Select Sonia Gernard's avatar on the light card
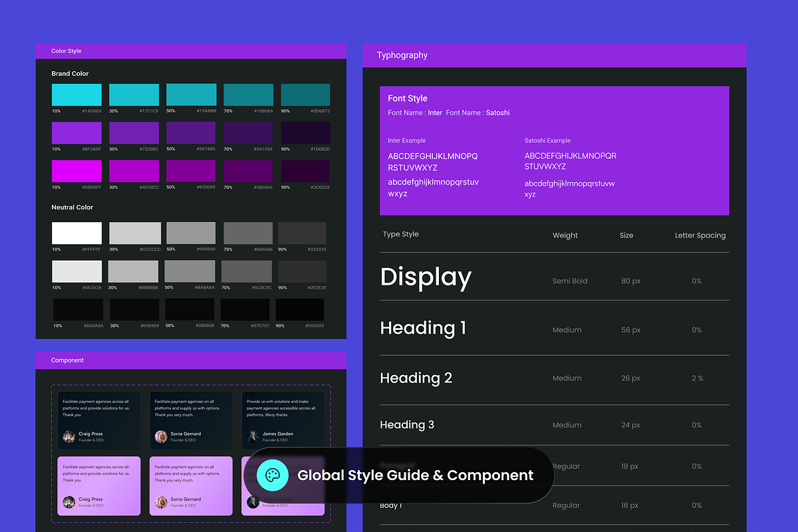This screenshot has height=532, width=798. (x=161, y=502)
